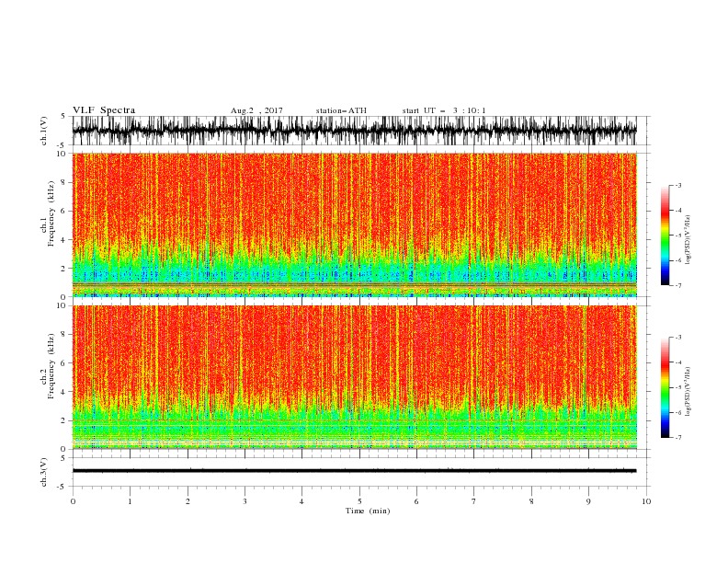The width and height of the screenshot is (728, 563).
Task: Click the "1" tick on the time axis
Action: 130,501
